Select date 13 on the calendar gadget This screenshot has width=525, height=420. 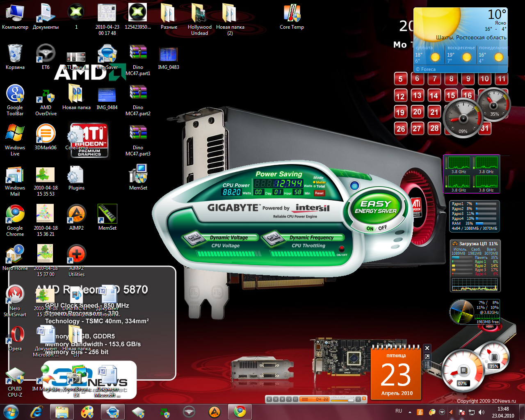[x=417, y=96]
